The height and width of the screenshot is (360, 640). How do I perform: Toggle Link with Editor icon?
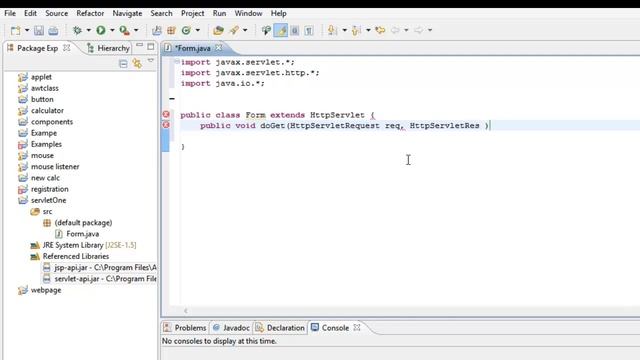click(x=137, y=64)
